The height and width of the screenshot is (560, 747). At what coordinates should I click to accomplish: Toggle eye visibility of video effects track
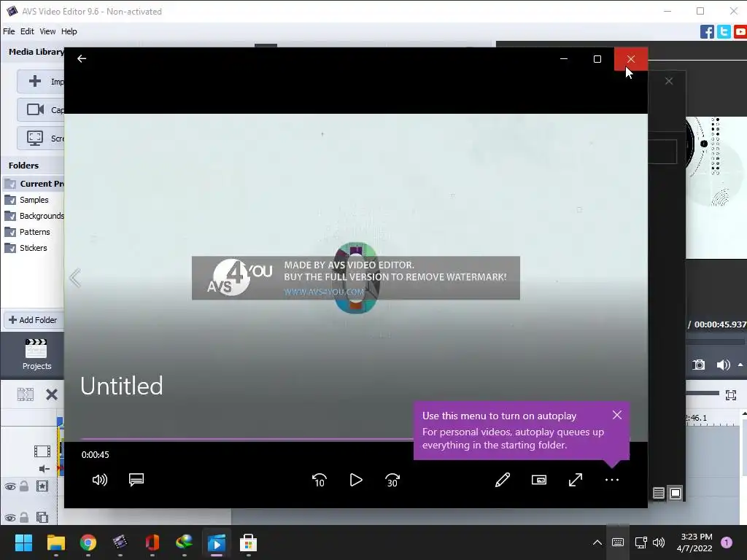10,486
